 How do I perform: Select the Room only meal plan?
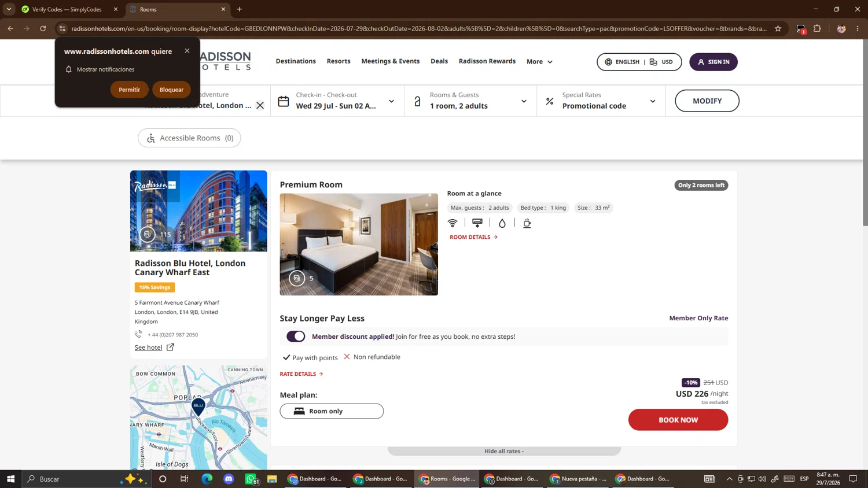(332, 411)
